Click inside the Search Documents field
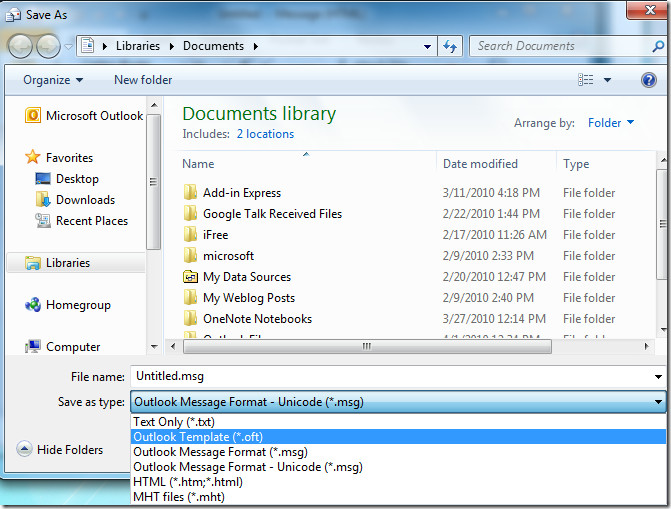The width and height of the screenshot is (671, 509). tap(559, 46)
